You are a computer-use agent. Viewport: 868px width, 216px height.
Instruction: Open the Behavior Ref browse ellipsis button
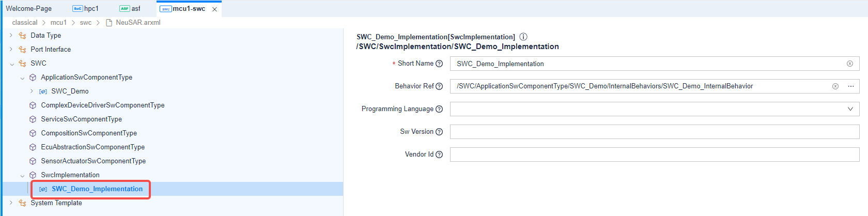(851, 86)
